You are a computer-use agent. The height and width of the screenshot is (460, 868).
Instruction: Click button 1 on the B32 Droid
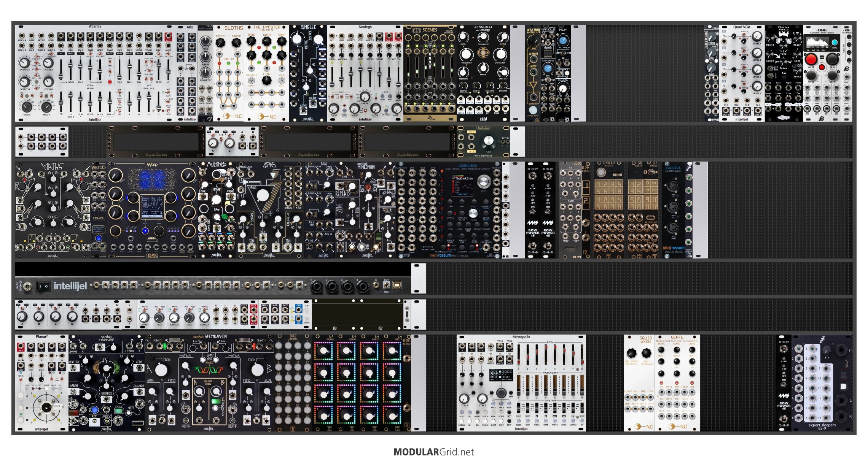(279, 345)
